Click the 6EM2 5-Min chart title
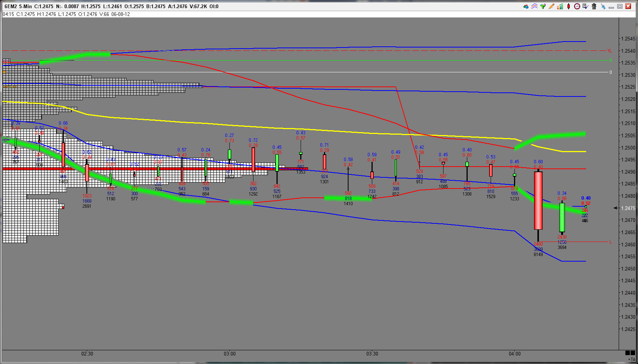This screenshot has width=638, height=364. (18, 6)
